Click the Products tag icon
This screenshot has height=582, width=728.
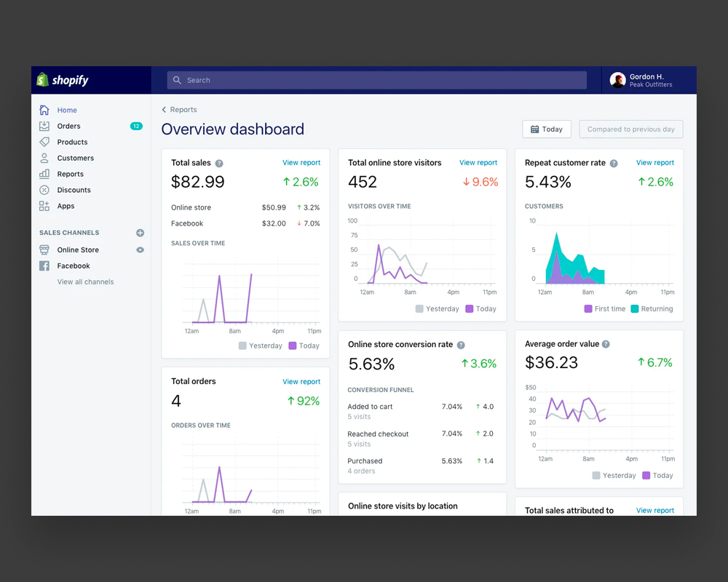44,142
